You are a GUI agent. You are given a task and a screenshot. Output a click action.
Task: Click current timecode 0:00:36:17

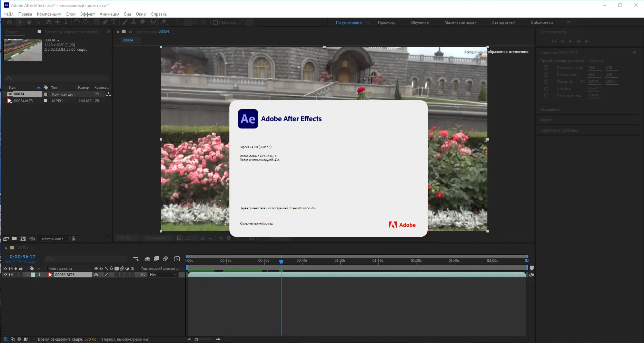(x=22, y=257)
